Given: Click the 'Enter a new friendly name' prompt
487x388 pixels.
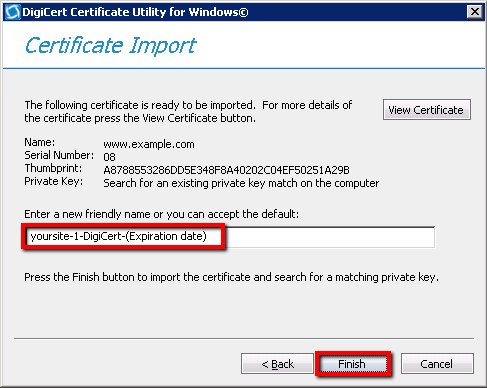Looking at the screenshot, I should (x=162, y=214).
